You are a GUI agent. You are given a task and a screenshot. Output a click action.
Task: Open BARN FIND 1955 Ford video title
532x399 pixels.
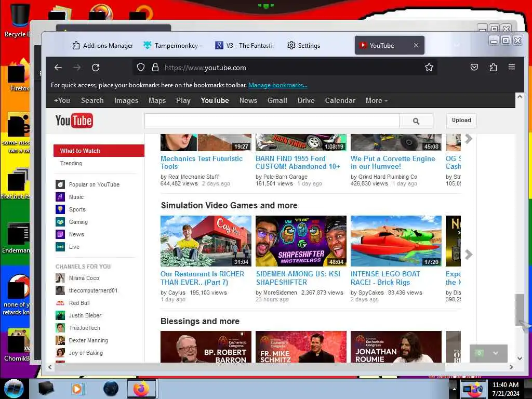(x=298, y=163)
